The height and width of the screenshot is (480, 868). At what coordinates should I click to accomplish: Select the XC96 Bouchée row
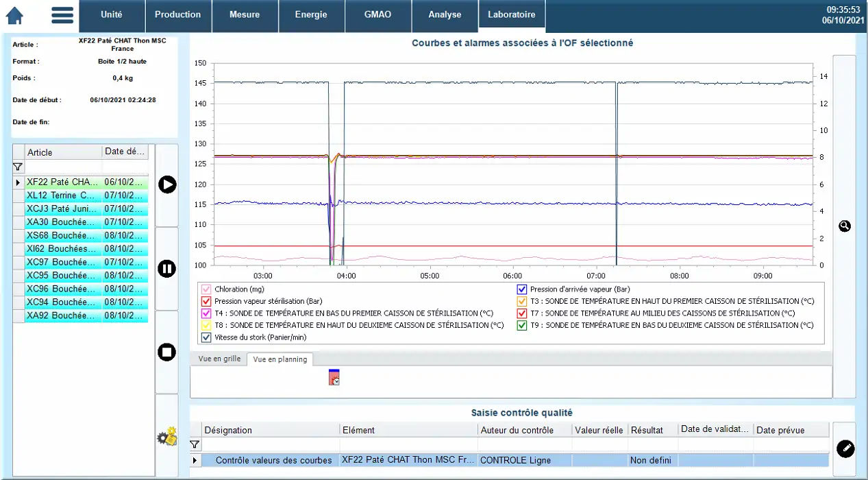coord(86,289)
